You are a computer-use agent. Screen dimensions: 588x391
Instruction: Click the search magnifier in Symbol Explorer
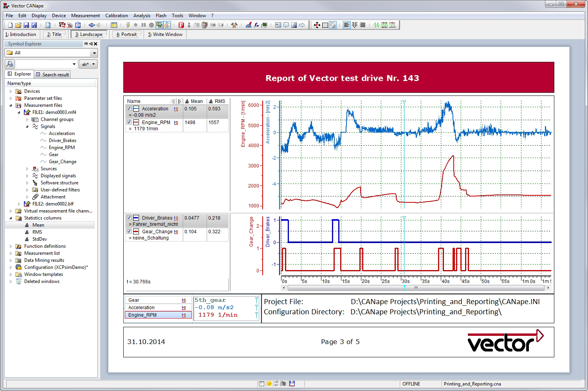(x=10, y=64)
